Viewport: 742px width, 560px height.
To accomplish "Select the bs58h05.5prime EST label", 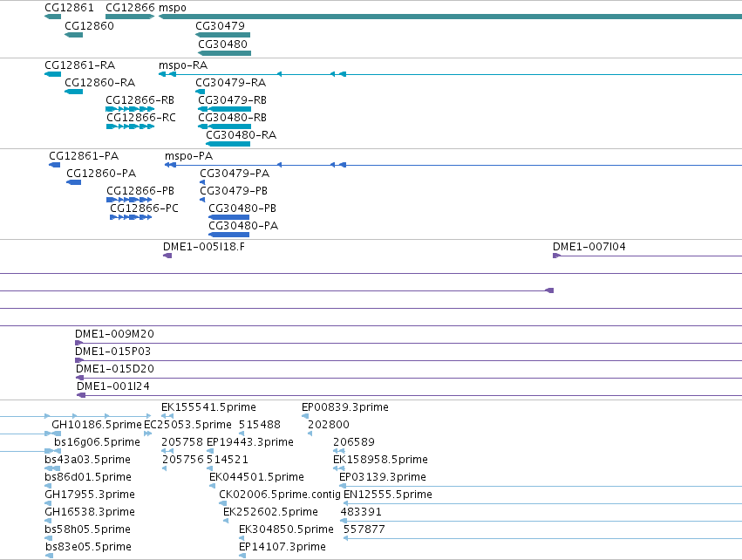I will [87, 529].
